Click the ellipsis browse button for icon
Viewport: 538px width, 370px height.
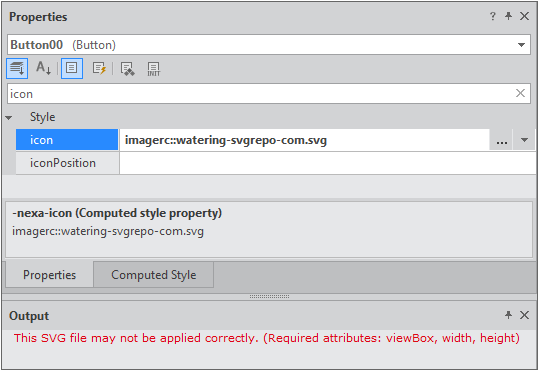501,140
